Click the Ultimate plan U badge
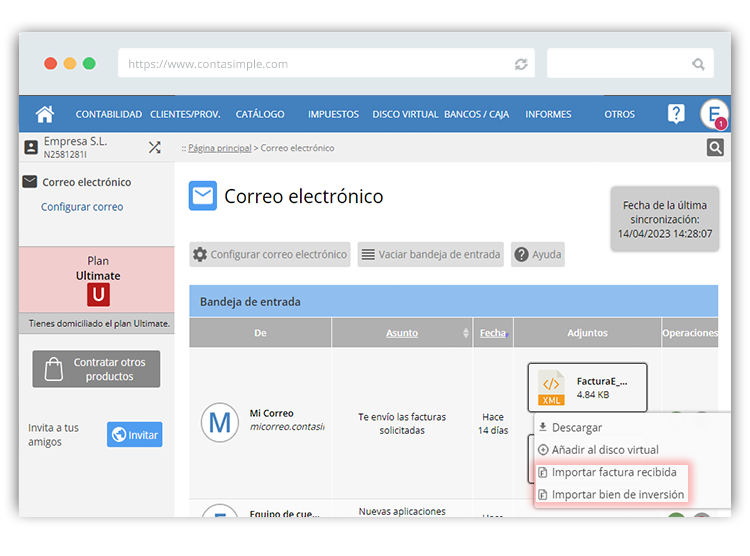750x556 pixels. point(98,295)
